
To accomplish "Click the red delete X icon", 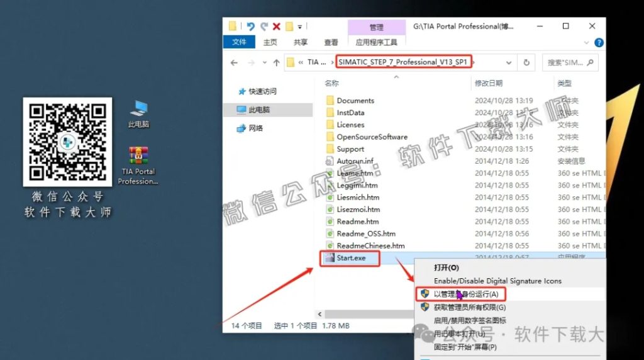I will pos(277,26).
